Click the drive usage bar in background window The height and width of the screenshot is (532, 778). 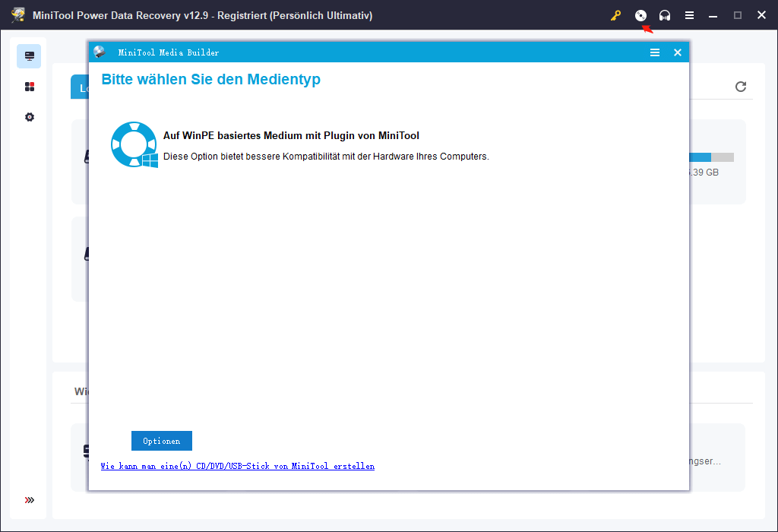(711, 157)
